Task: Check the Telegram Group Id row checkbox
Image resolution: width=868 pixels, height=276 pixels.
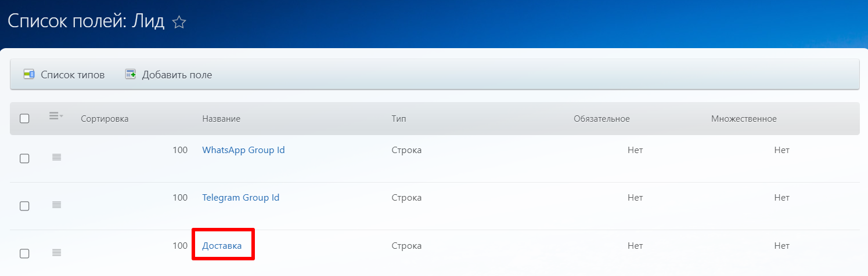Action: click(x=24, y=206)
